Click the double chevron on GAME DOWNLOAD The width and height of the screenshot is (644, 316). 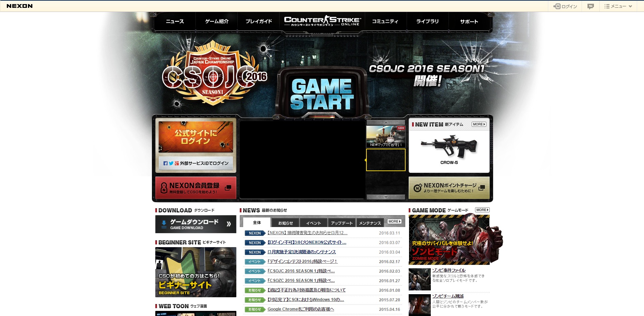(229, 224)
